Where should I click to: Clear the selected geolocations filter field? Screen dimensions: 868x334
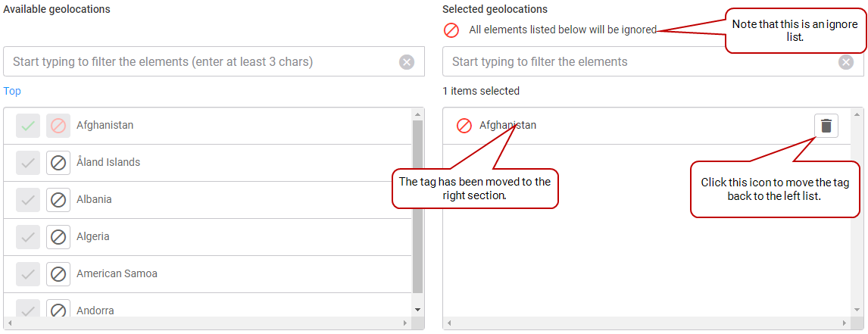[846, 61]
